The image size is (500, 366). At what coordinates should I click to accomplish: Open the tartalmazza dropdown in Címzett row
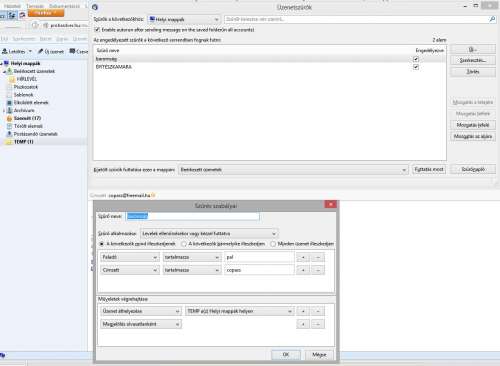[192, 270]
